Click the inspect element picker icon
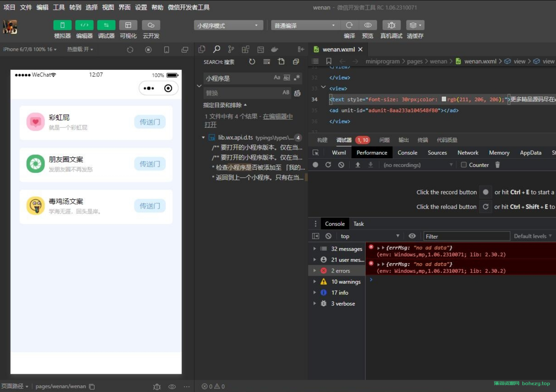This screenshot has width=556, height=392. 315,153
